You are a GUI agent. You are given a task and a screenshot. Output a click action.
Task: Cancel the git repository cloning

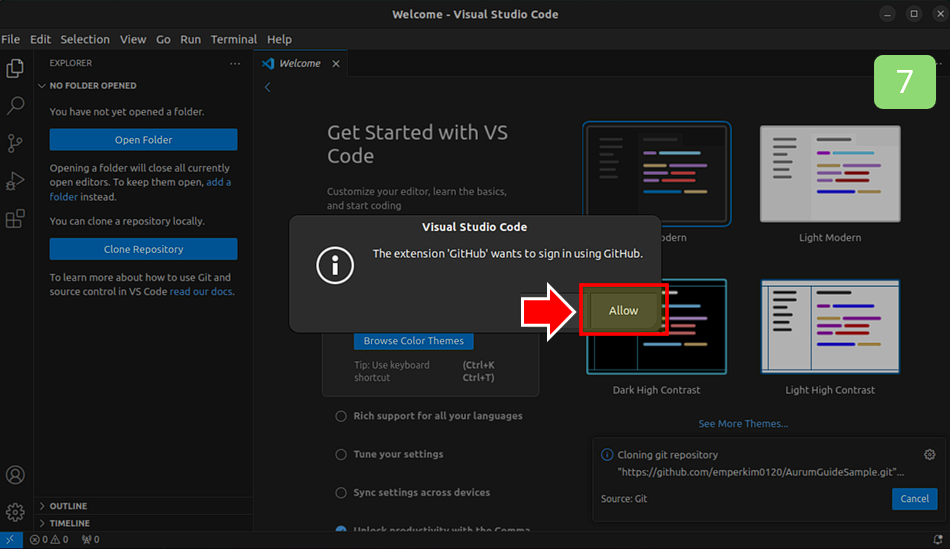point(914,499)
